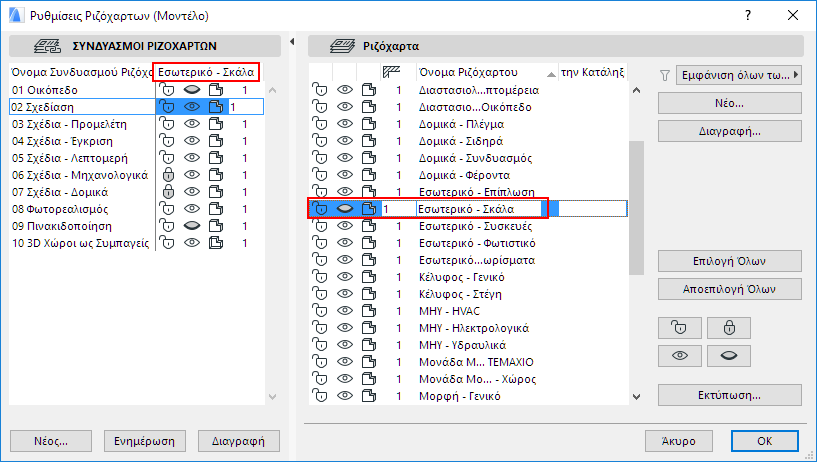Click the unlock-all button below Αποεπιλογή Όλων
The height and width of the screenshot is (462, 817).
point(678,327)
